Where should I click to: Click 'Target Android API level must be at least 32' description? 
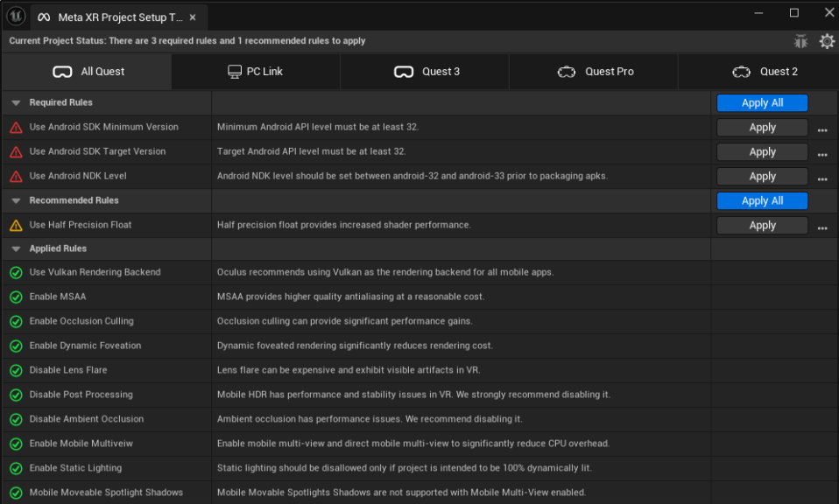point(312,151)
